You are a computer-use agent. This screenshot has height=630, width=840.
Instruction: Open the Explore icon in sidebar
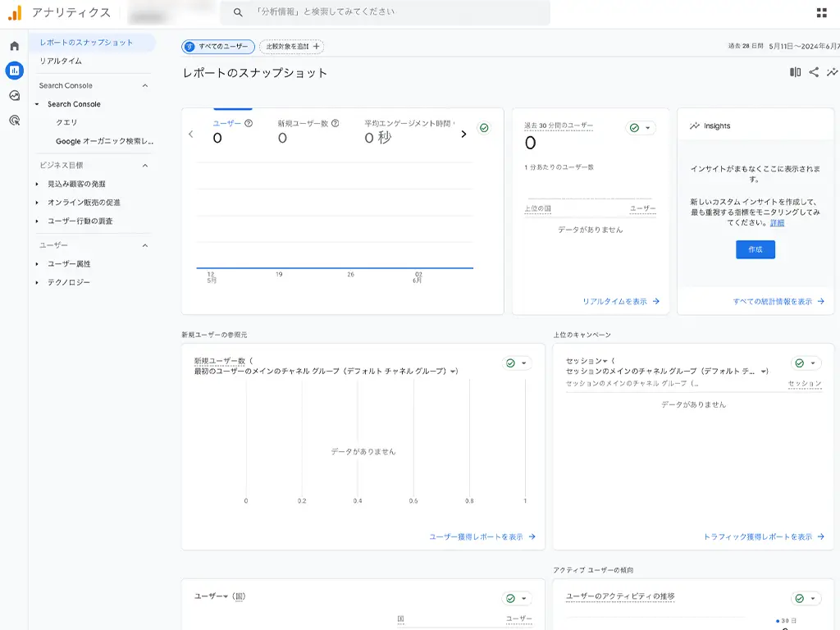(15, 95)
